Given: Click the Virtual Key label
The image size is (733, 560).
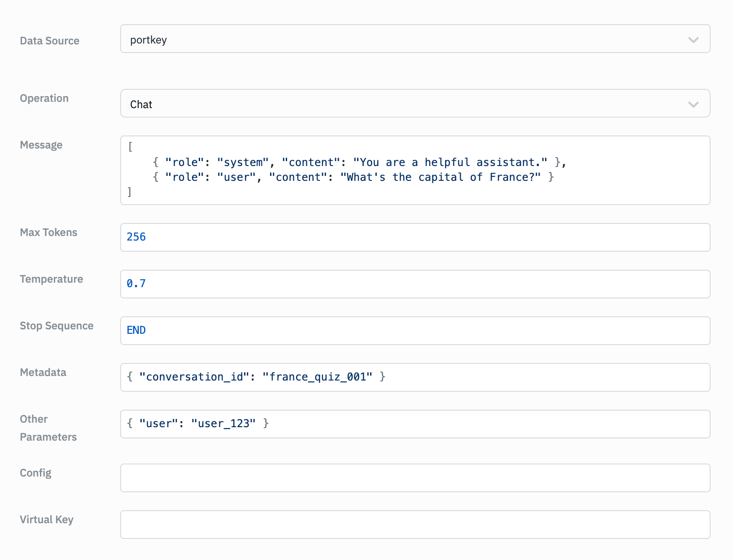Looking at the screenshot, I should [x=46, y=520].
